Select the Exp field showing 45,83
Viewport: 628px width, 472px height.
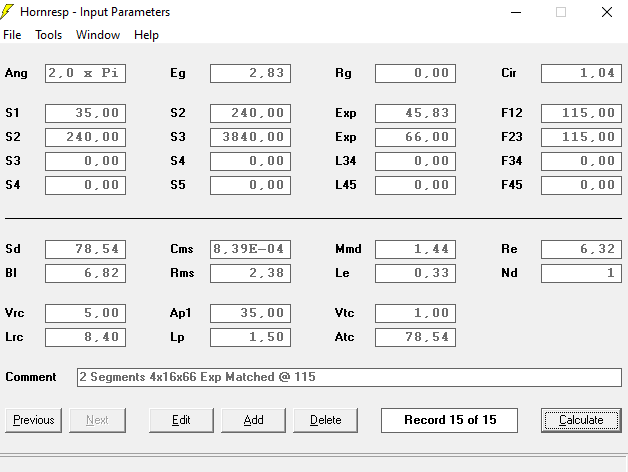click(415, 113)
